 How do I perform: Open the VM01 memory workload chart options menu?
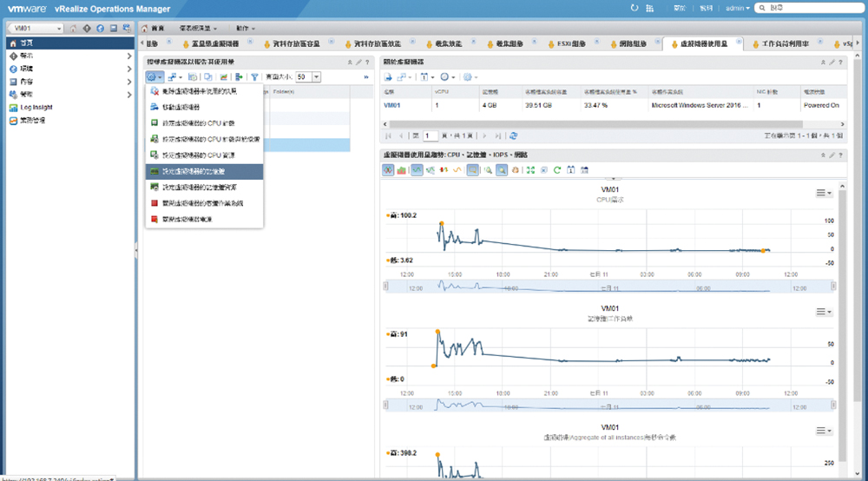click(824, 312)
